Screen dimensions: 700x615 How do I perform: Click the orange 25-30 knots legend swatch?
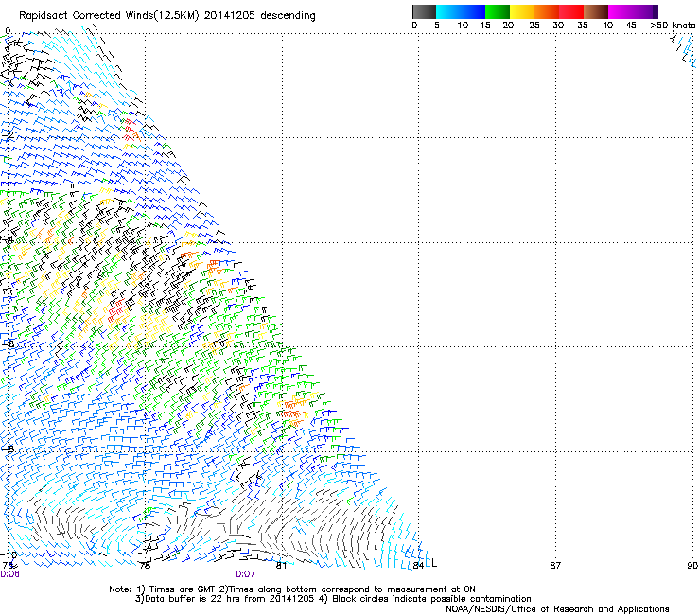[547, 11]
